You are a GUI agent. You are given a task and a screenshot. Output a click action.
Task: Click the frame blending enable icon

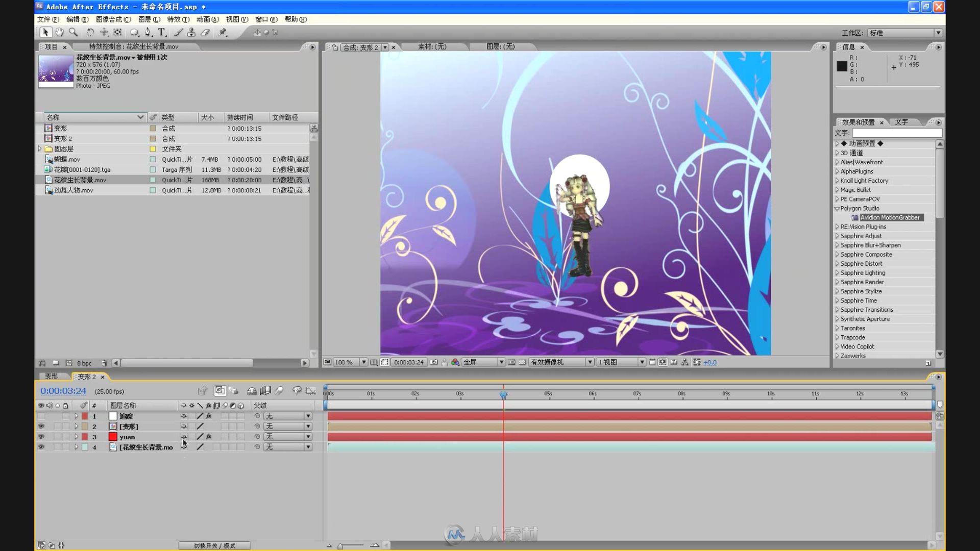coord(265,391)
